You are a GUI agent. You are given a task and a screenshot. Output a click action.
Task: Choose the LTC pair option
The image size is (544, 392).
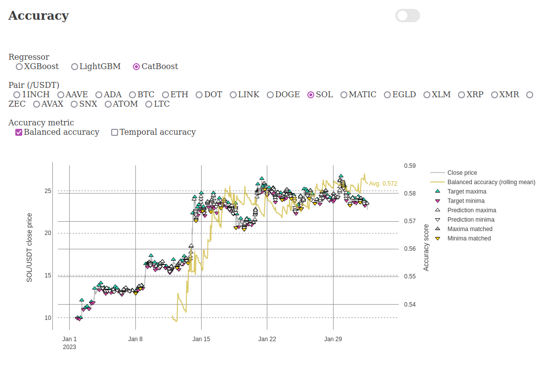tap(149, 104)
